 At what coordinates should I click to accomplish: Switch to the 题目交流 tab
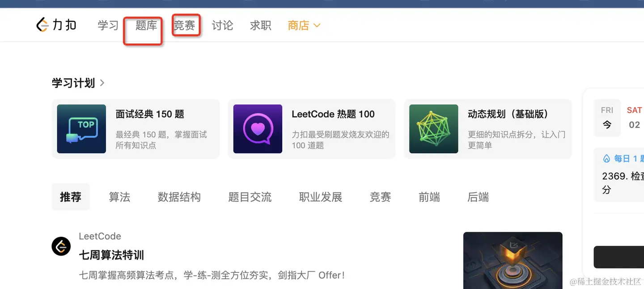tap(250, 197)
